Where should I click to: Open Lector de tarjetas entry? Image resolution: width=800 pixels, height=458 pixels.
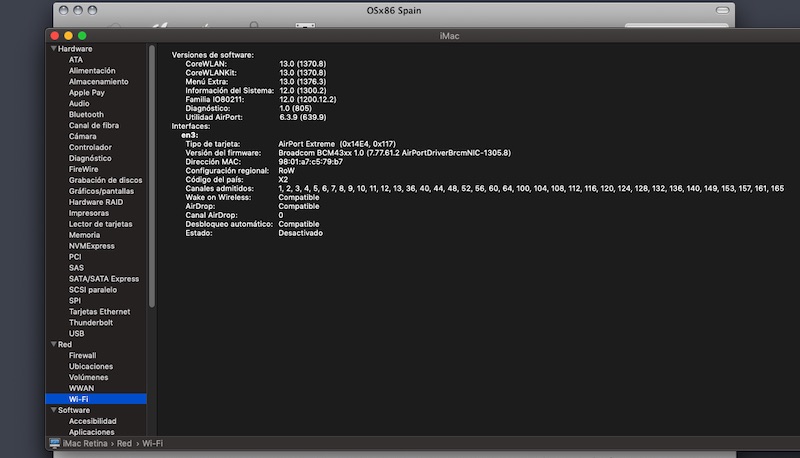click(x=101, y=224)
